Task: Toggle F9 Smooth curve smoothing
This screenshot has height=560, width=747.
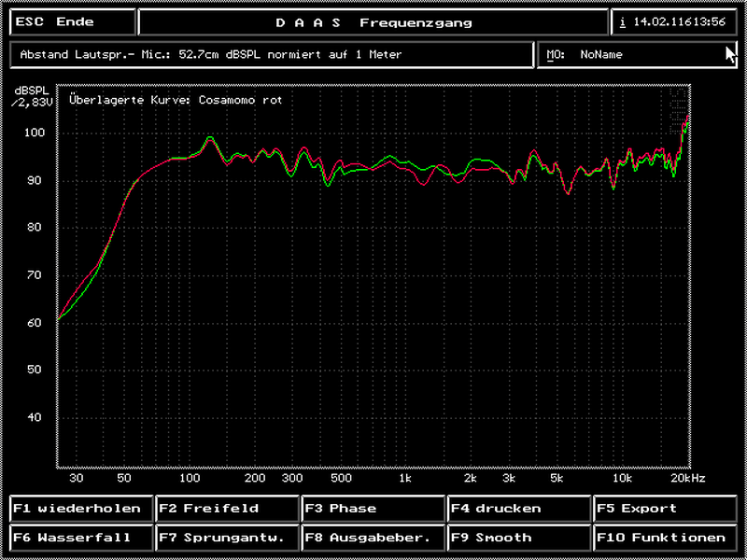Action: tap(519, 538)
